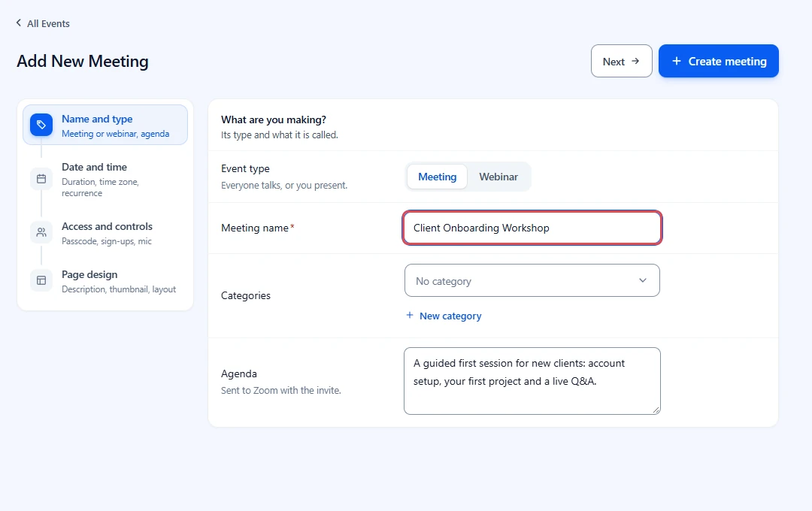Viewport: 812px width, 511px height.
Task: Click the plus icon in Create meeting
Action: tap(677, 61)
